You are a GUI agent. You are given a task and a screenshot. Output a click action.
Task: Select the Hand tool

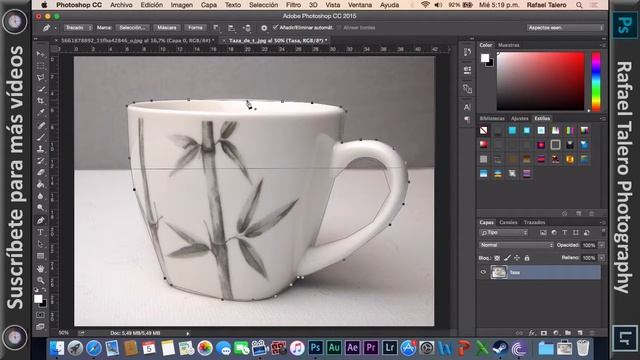[x=40, y=269]
